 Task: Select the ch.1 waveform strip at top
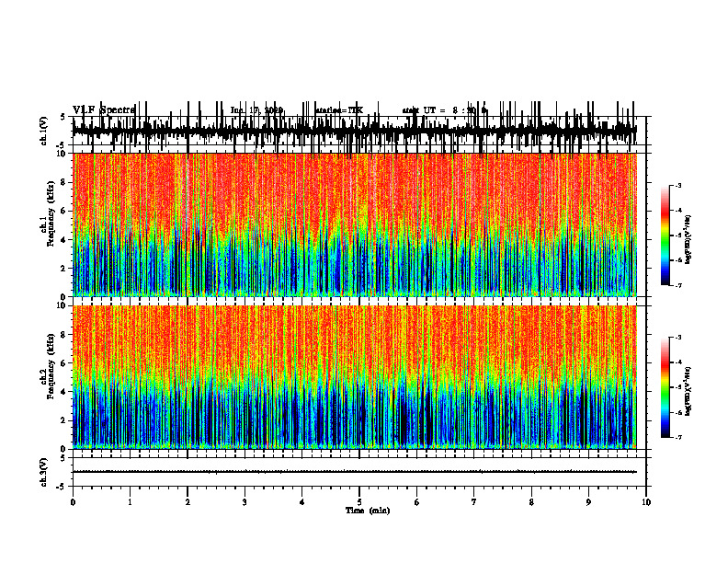[355, 131]
